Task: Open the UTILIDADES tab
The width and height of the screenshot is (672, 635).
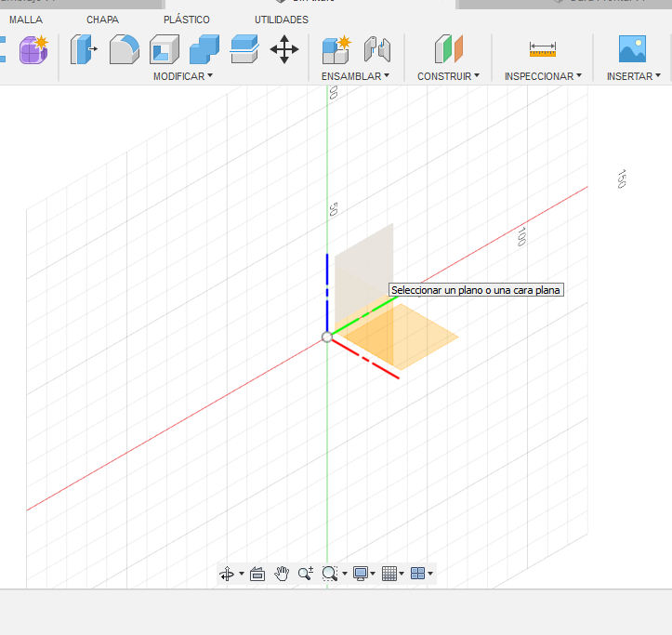Action: click(x=281, y=20)
